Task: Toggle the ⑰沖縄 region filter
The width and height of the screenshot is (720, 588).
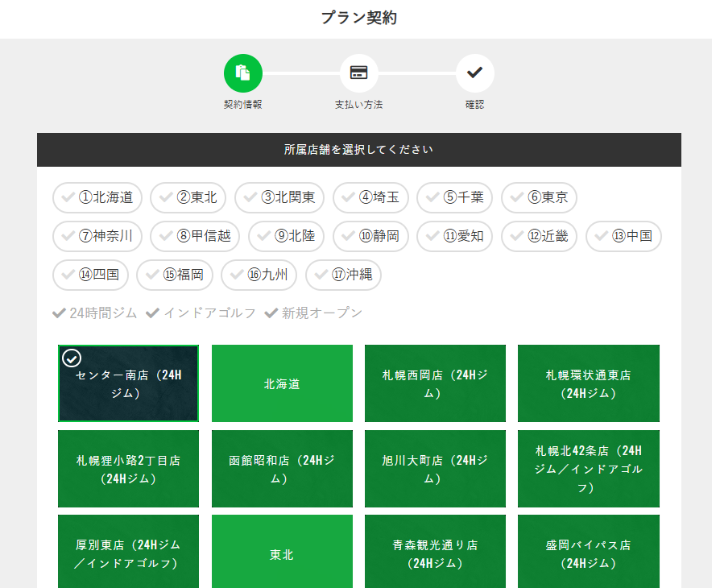Action: coord(343,275)
